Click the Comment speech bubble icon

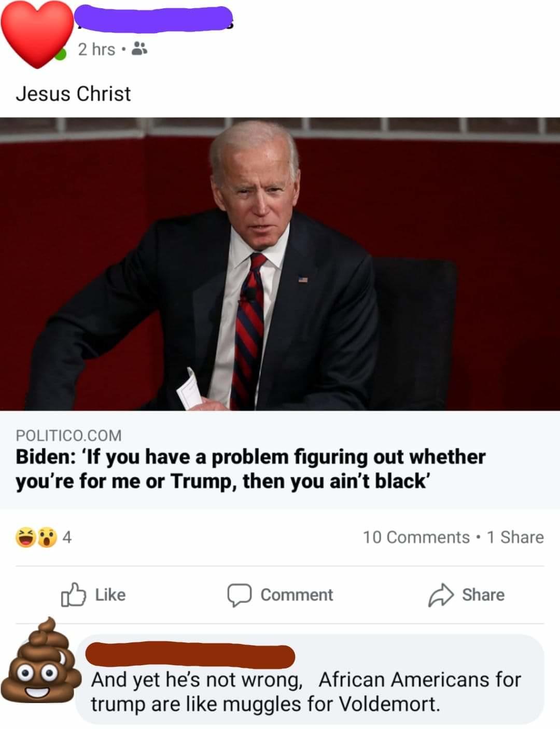(239, 595)
